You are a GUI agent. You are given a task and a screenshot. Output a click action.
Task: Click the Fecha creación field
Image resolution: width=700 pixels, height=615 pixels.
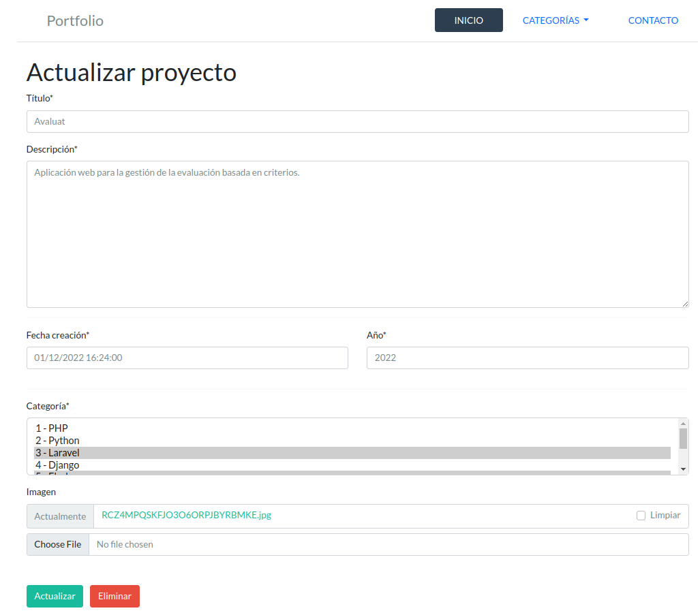click(x=187, y=358)
